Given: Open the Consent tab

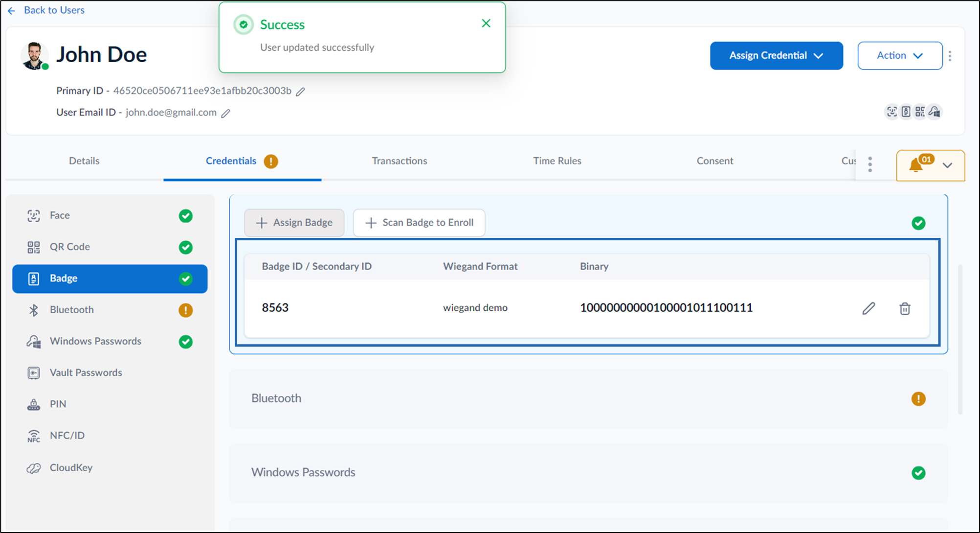Looking at the screenshot, I should point(714,161).
